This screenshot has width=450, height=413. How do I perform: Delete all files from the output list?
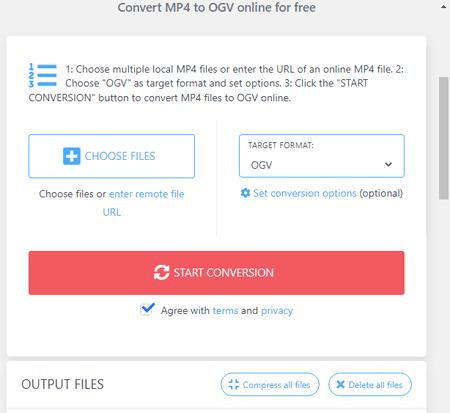pyautogui.click(x=370, y=384)
